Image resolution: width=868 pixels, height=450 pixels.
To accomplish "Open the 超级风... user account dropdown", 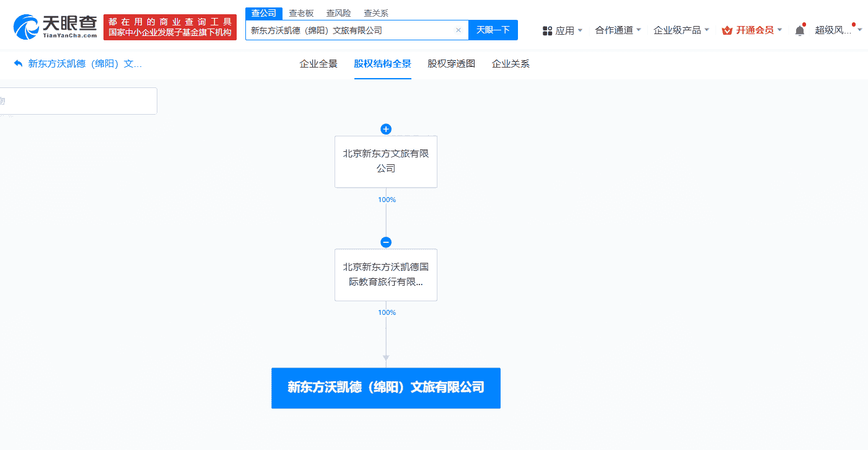I will [x=838, y=30].
